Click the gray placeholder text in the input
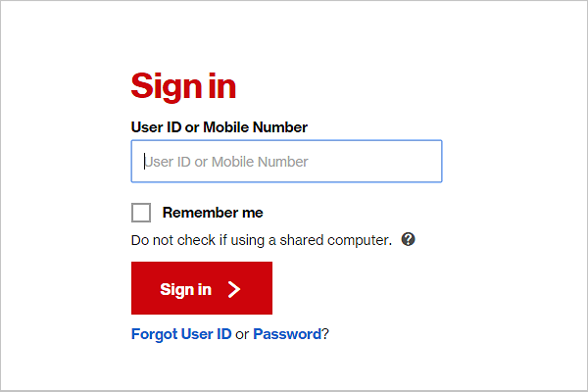This screenshot has width=588, height=392. [x=227, y=162]
